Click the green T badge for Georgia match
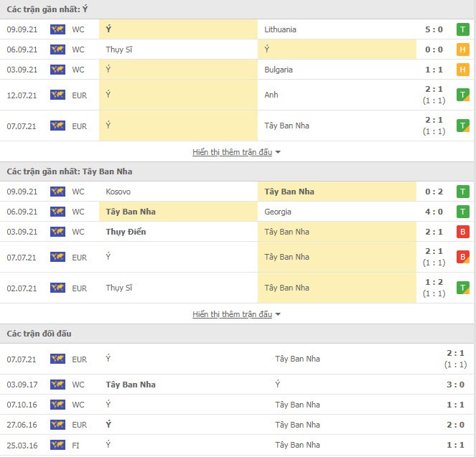Viewport: 476px width, 457px height. (462, 212)
